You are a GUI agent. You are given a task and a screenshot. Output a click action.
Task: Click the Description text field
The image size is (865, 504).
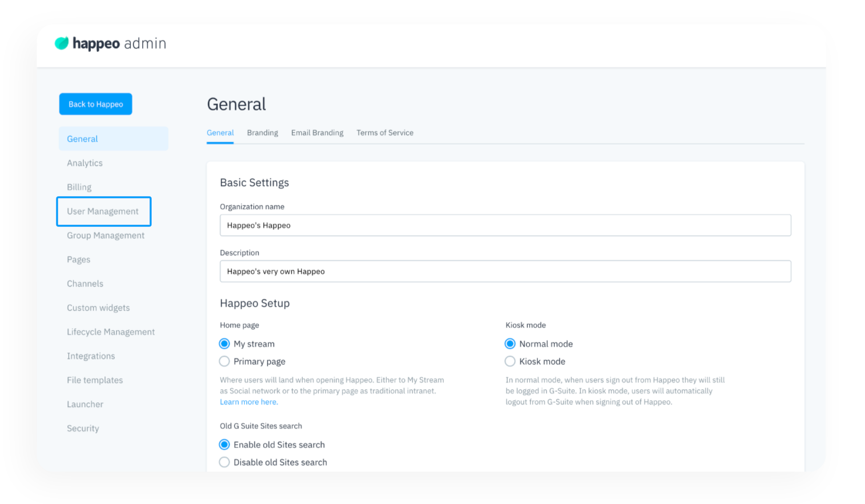(x=505, y=271)
